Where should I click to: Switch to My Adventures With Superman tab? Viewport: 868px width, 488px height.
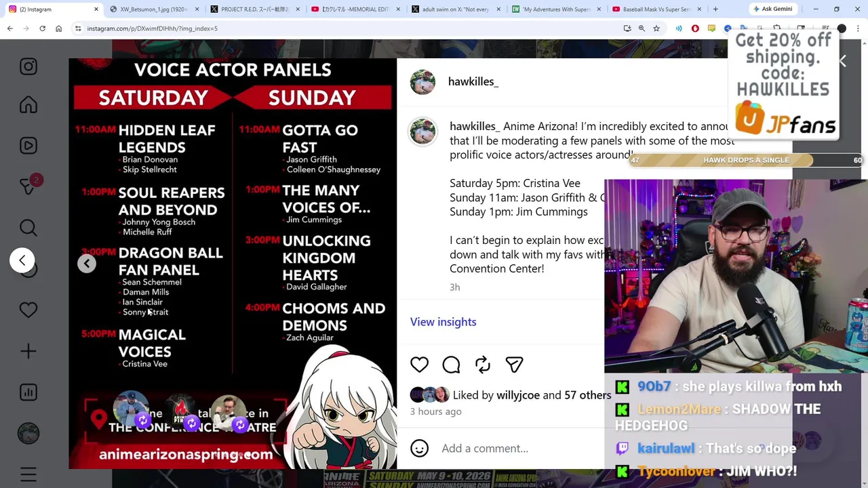(556, 9)
